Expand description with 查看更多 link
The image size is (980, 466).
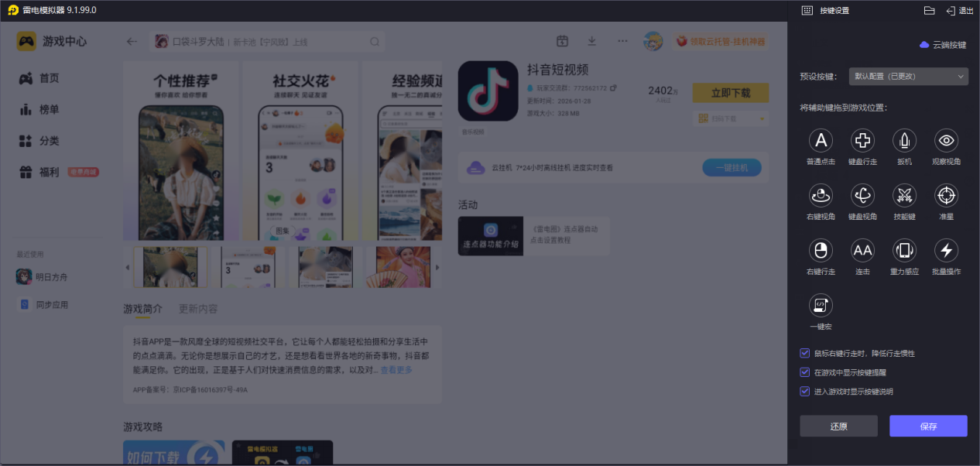click(396, 370)
